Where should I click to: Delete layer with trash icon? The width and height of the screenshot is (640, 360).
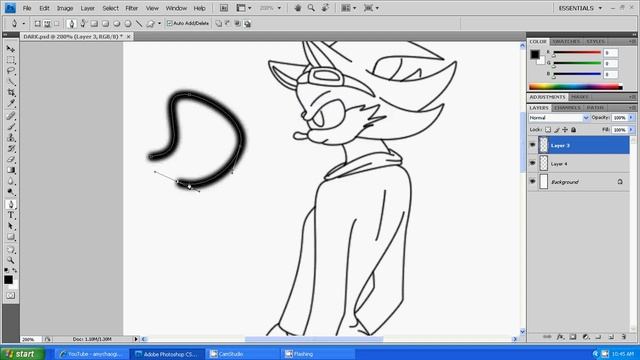(x=624, y=337)
